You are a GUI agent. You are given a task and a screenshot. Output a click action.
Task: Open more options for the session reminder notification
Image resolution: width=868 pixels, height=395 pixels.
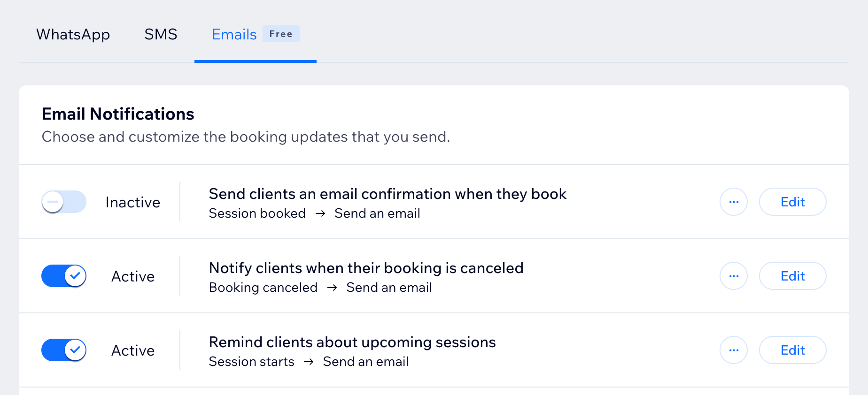734,350
